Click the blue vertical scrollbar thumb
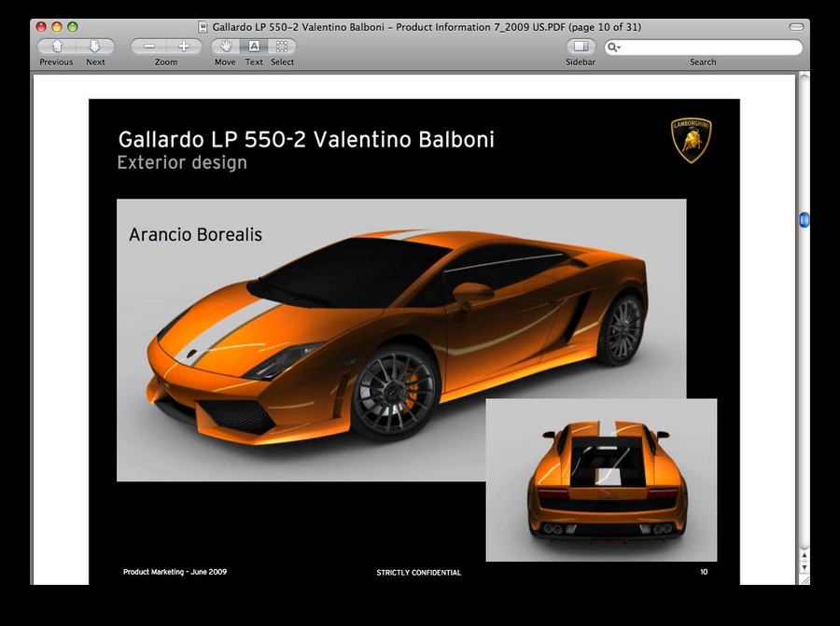840x626 pixels. pos(804,220)
